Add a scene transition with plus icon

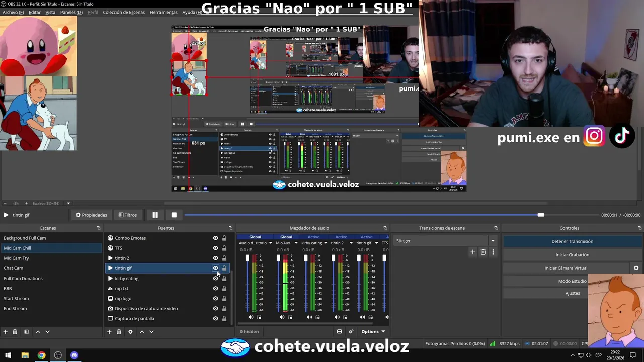click(472, 252)
